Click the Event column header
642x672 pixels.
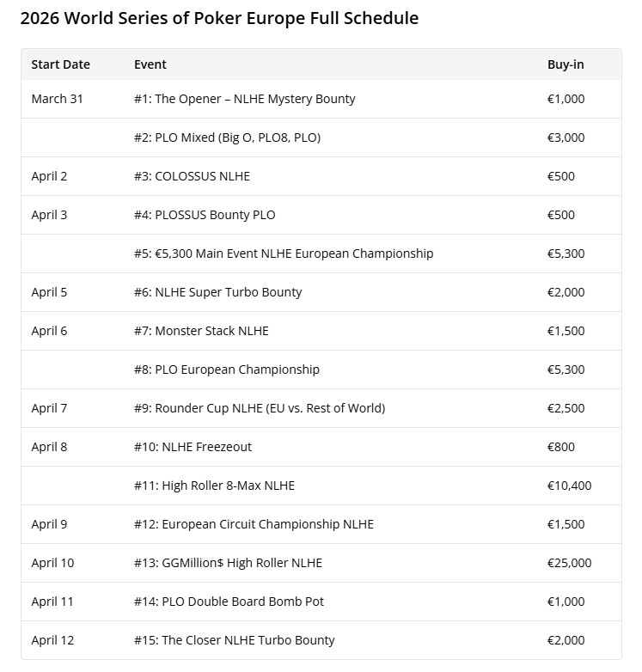coord(150,64)
